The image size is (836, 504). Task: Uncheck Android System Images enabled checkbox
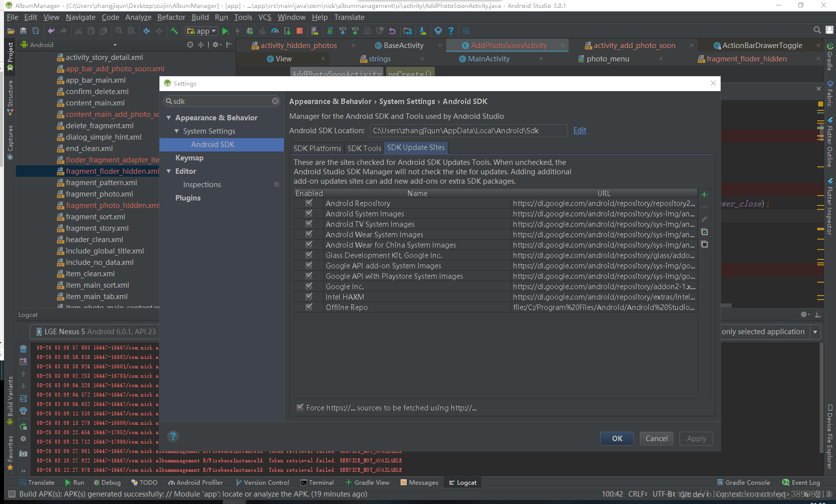(309, 213)
